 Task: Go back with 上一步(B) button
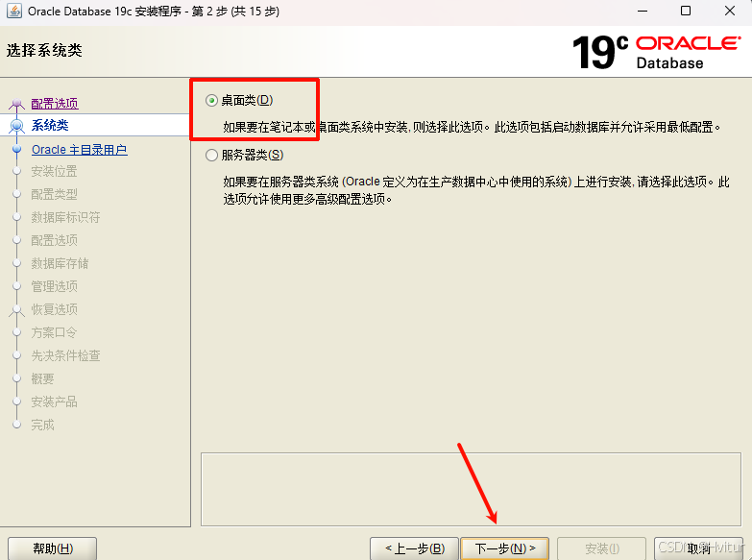tap(414, 548)
